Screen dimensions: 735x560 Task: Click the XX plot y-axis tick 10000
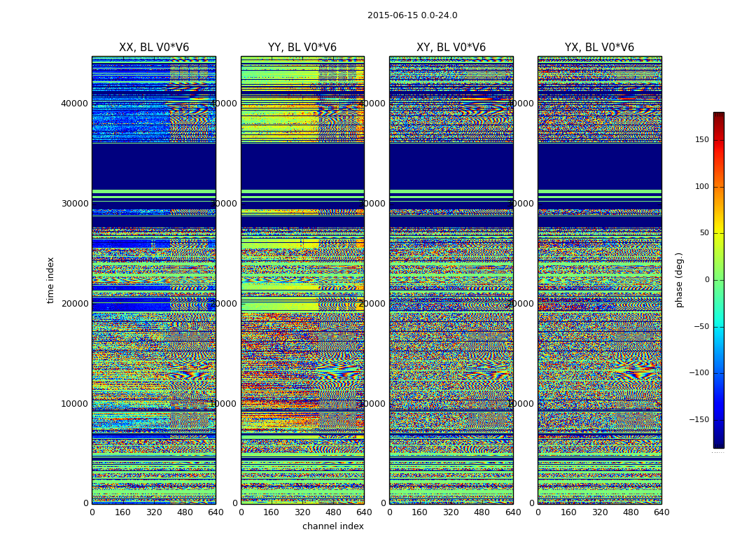(74, 403)
